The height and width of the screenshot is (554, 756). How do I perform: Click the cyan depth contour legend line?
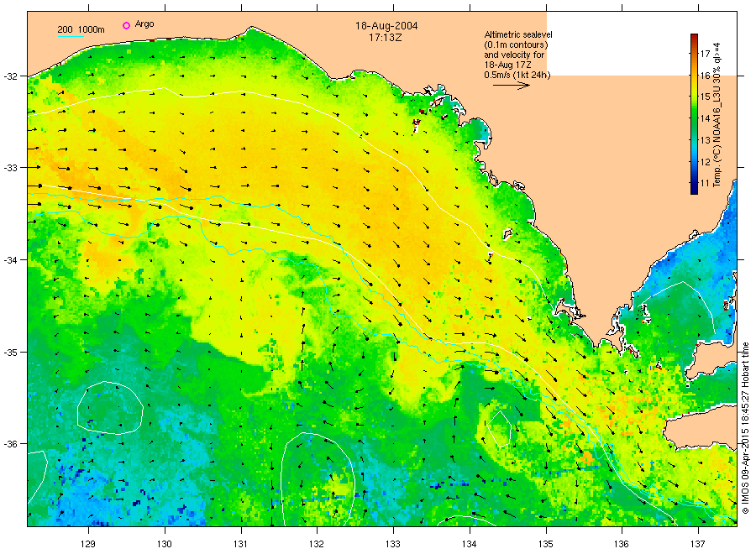click(71, 36)
